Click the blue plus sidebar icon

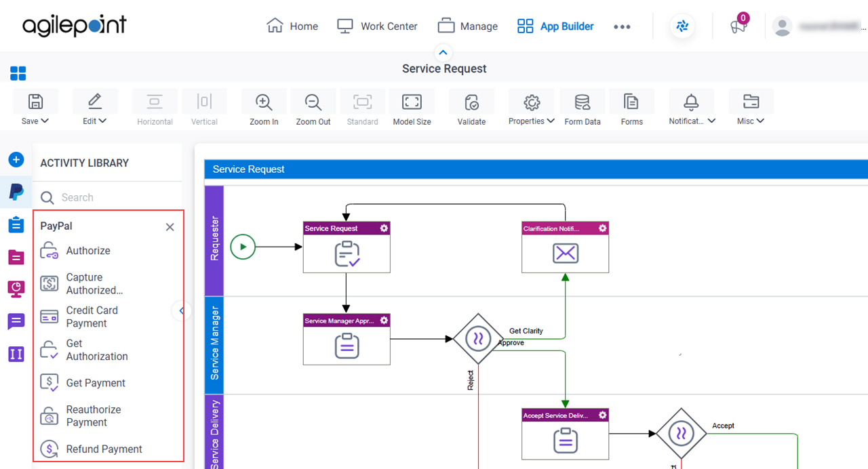point(16,160)
